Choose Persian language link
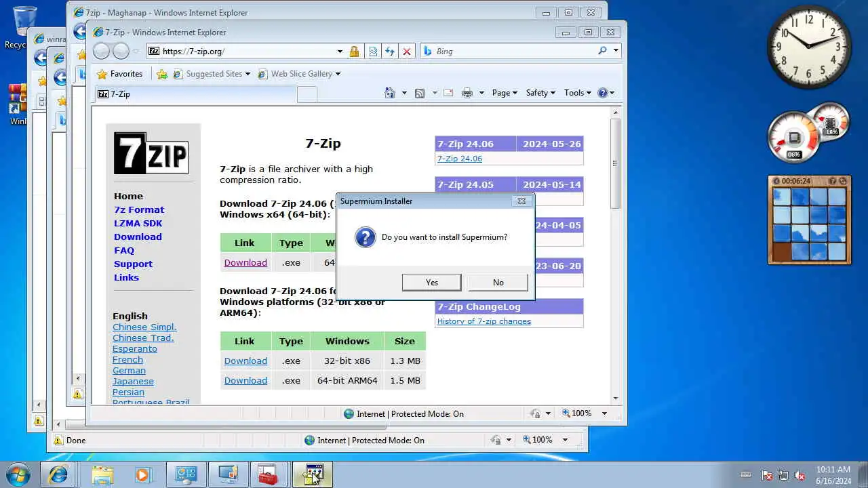This screenshot has height=488, width=868. coord(128,392)
